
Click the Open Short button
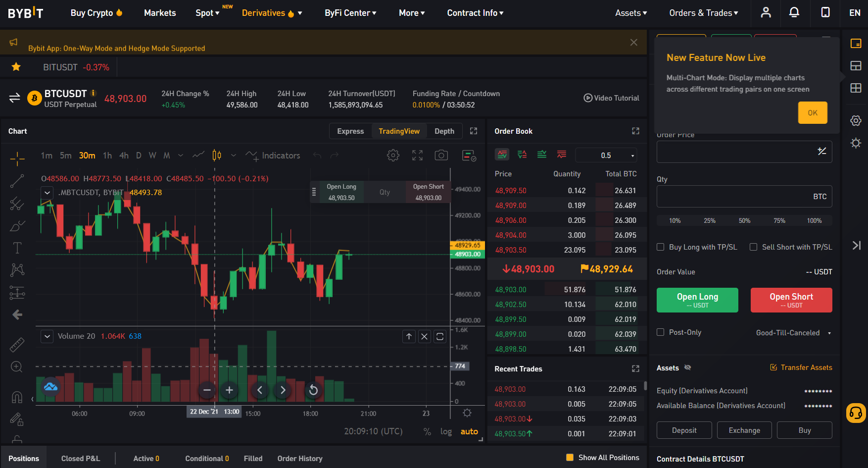coord(791,300)
